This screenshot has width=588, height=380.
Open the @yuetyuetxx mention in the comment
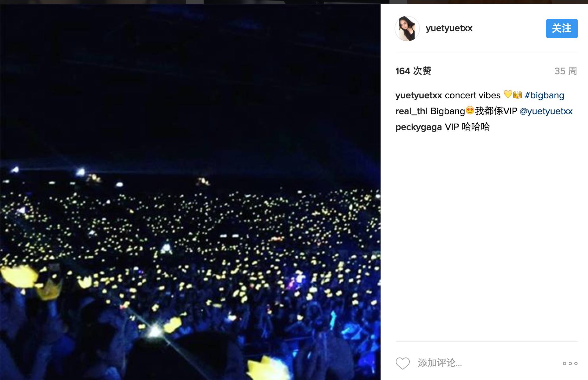point(546,111)
